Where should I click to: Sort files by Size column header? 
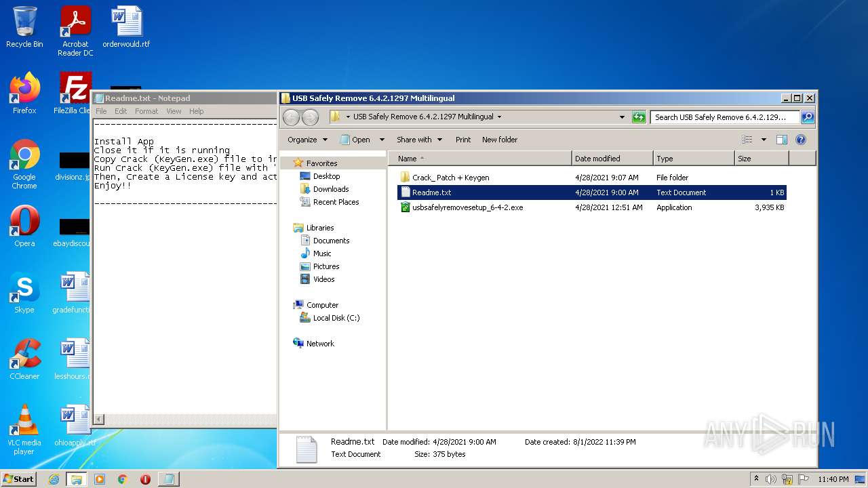[762, 159]
